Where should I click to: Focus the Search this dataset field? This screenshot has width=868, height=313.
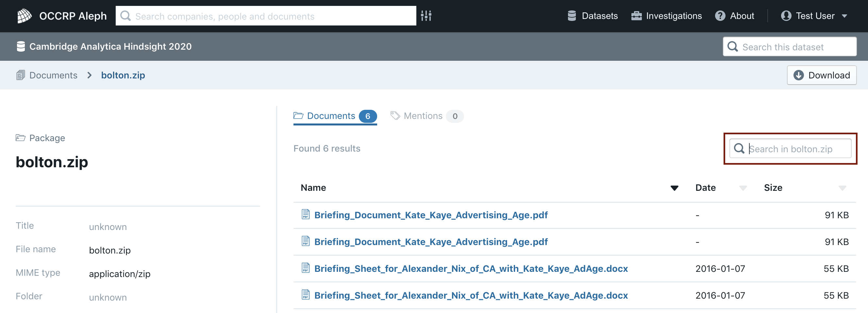coord(790,47)
